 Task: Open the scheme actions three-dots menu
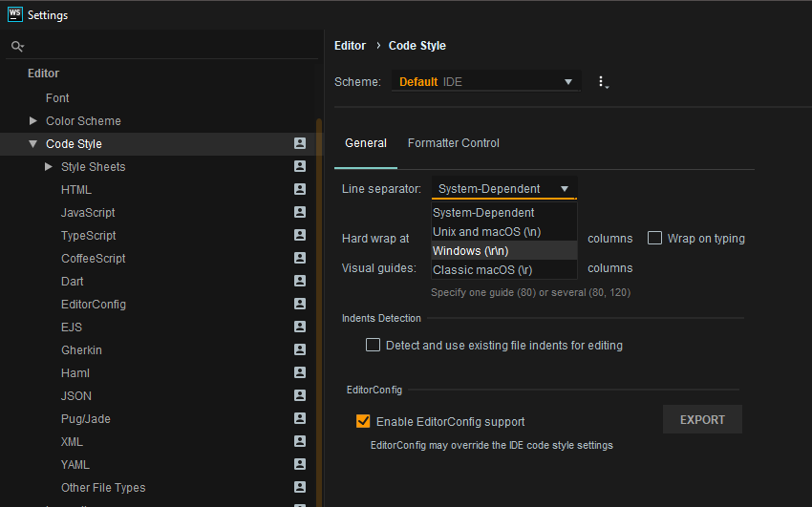click(x=602, y=82)
